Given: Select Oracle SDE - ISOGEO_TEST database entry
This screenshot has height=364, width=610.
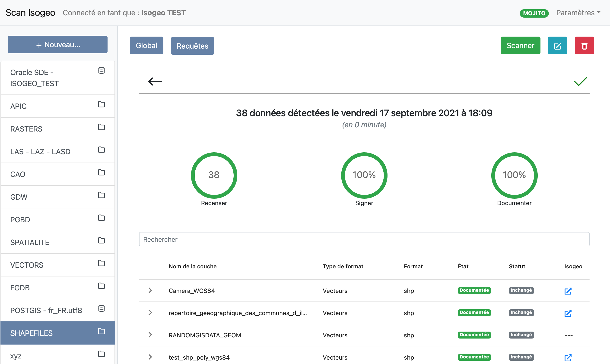Looking at the screenshot, I should (58, 78).
